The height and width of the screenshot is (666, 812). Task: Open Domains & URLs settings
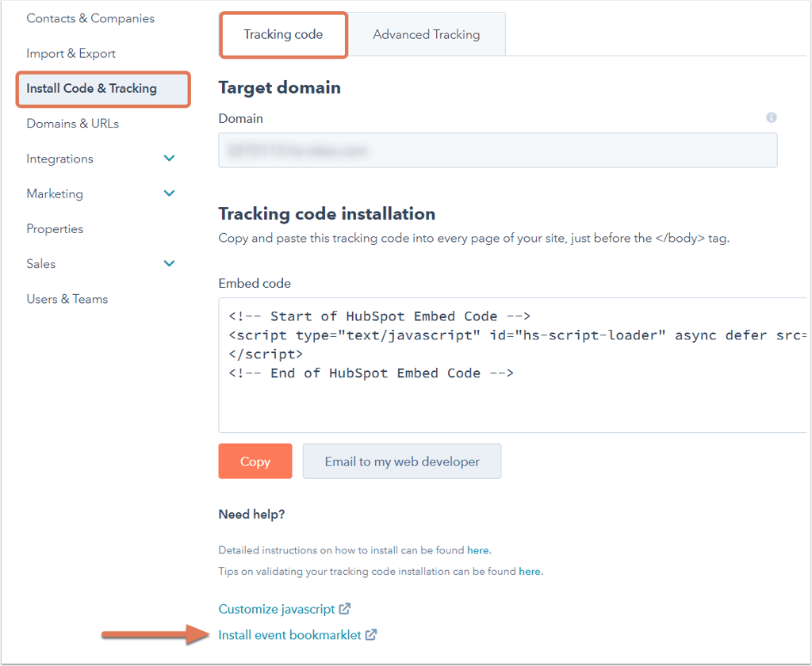click(x=72, y=123)
